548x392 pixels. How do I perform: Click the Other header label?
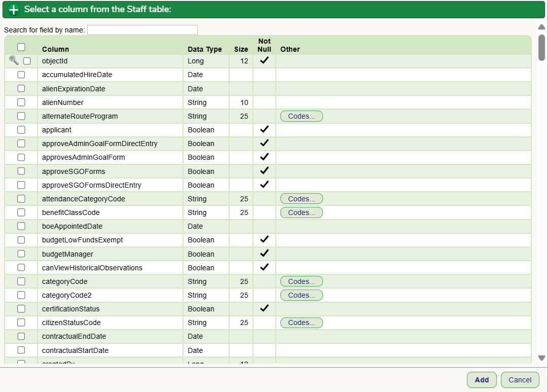(x=290, y=49)
